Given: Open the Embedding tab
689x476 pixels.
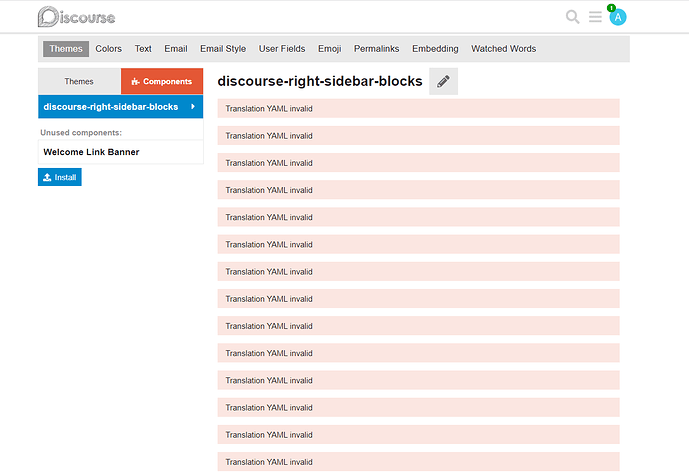Looking at the screenshot, I should point(435,49).
